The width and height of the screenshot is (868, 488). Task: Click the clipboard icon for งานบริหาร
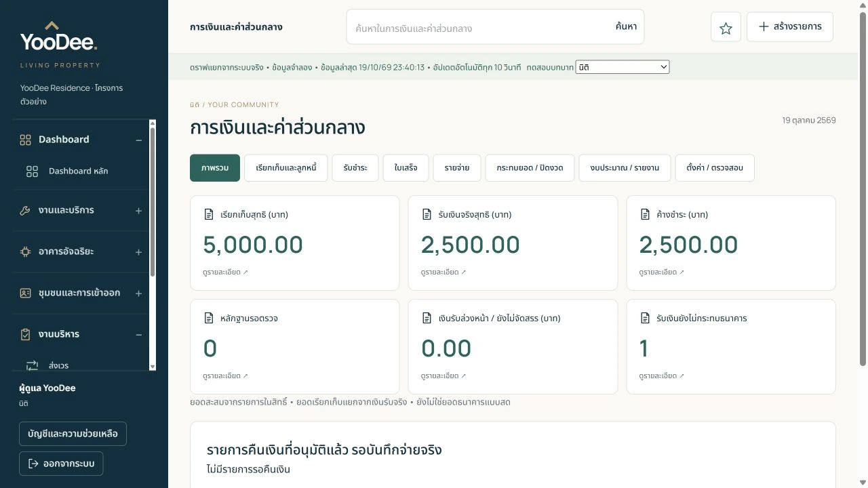(26, 335)
